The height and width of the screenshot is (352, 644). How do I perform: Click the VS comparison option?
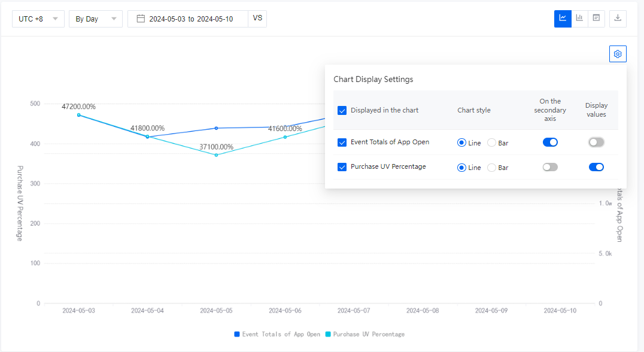(x=257, y=19)
